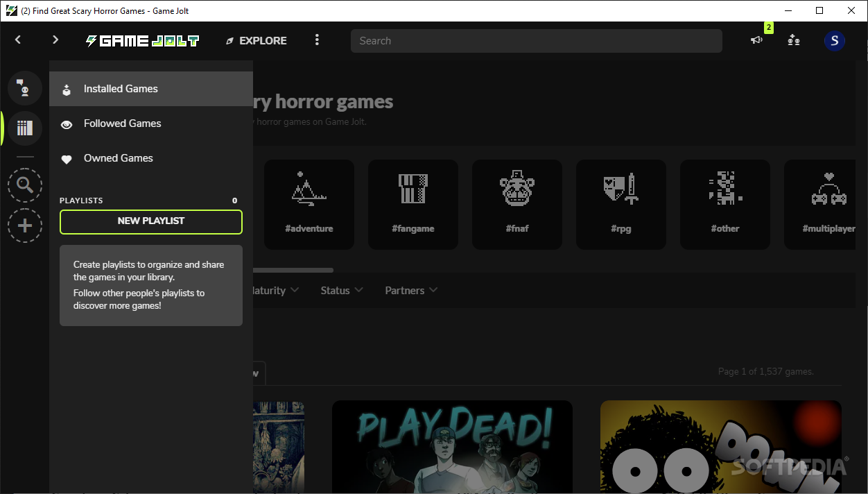Click the Followed Games eye icon
The width and height of the screenshot is (868, 494).
[x=67, y=124]
